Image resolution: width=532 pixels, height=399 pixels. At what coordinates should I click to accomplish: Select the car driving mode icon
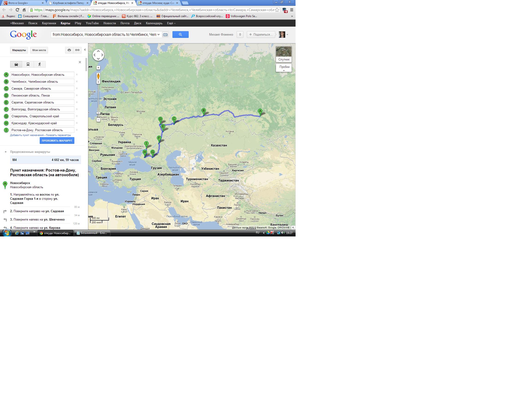(16, 64)
